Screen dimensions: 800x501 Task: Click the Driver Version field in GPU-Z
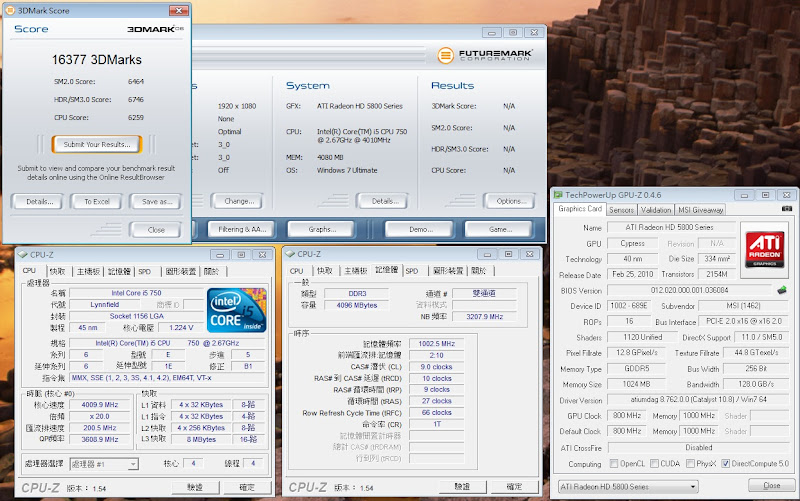click(x=698, y=399)
